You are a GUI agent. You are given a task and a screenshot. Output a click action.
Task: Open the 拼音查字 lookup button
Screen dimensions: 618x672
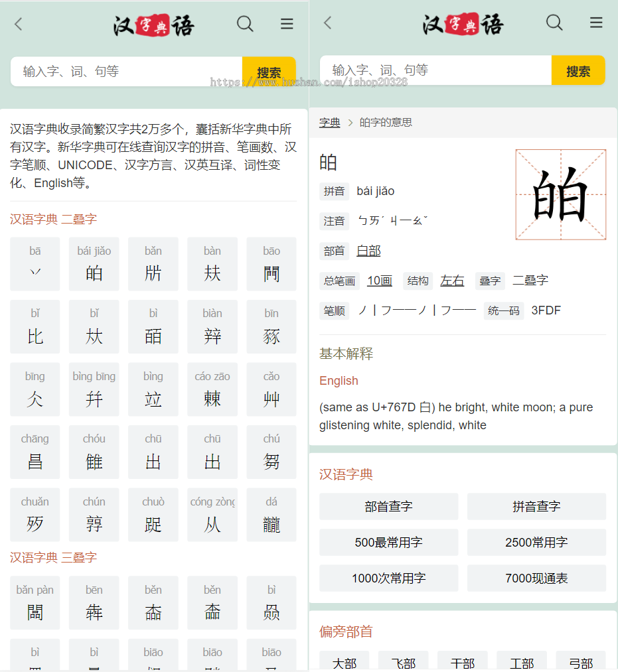(x=536, y=507)
